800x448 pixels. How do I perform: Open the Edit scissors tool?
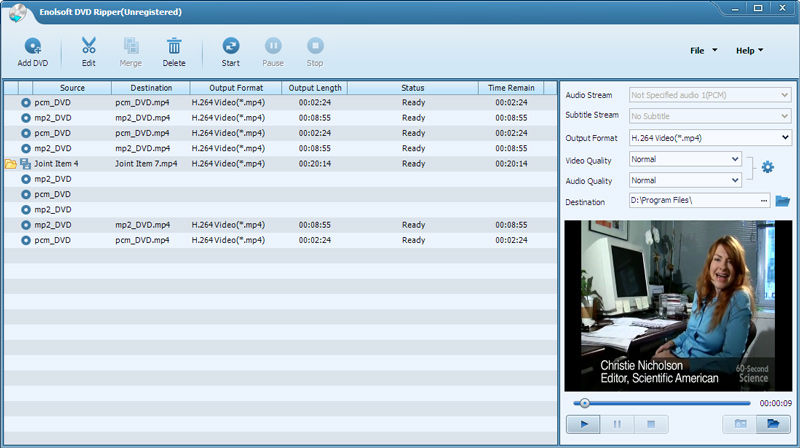[89, 52]
